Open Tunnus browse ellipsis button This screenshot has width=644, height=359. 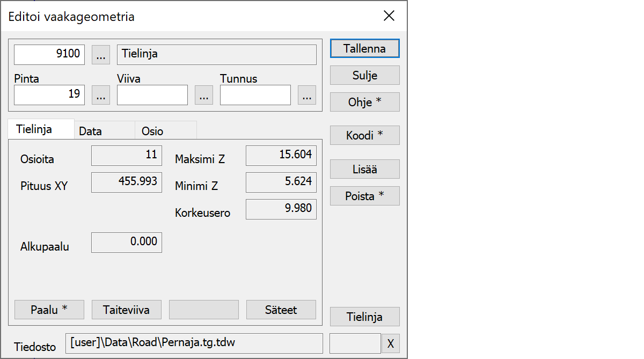click(306, 95)
